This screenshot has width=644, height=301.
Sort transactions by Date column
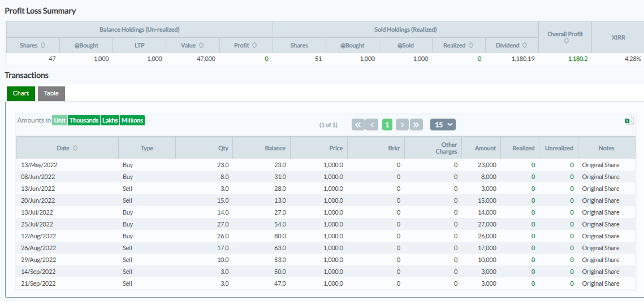pos(75,148)
